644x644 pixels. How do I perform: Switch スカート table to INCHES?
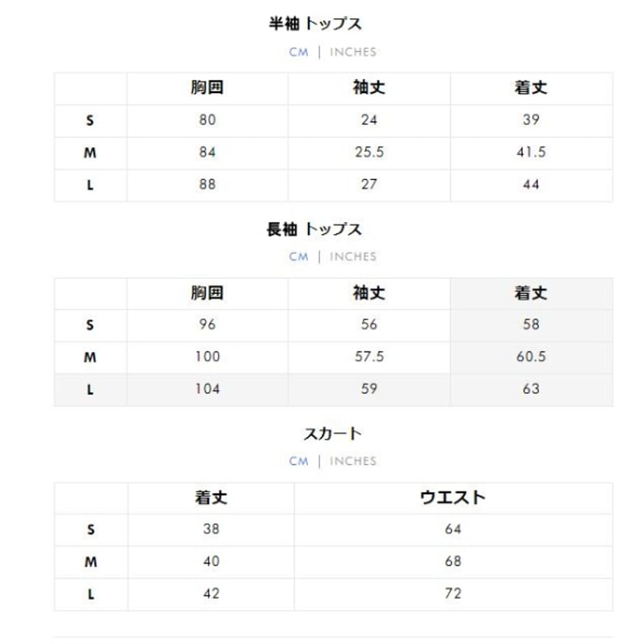click(353, 461)
